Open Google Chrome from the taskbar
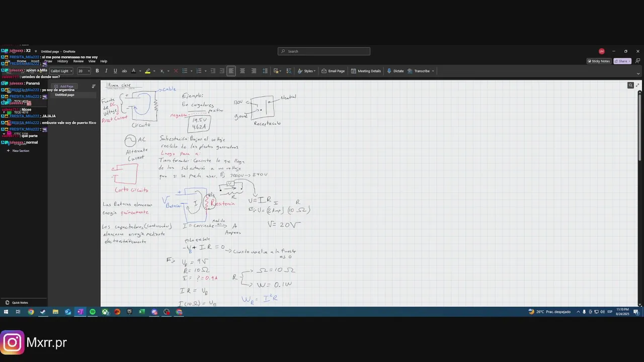The width and height of the screenshot is (644, 362). [31, 312]
